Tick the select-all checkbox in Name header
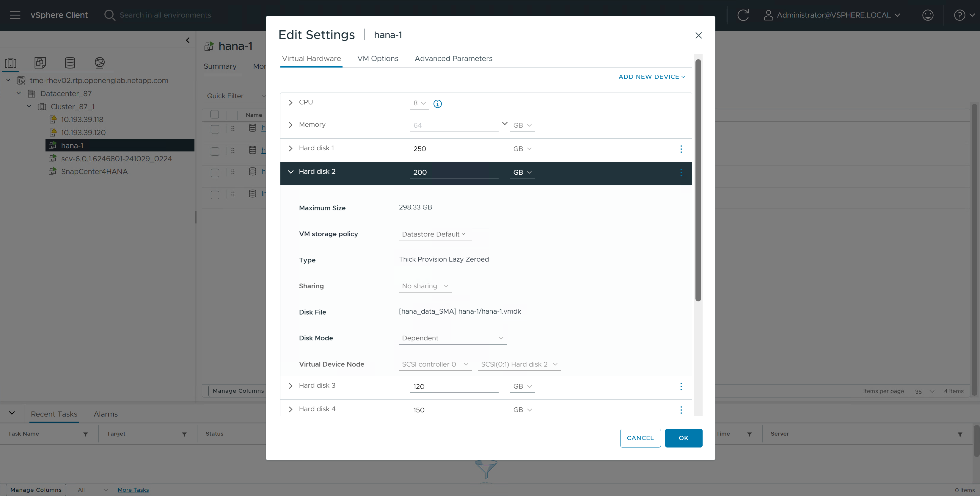 point(215,114)
